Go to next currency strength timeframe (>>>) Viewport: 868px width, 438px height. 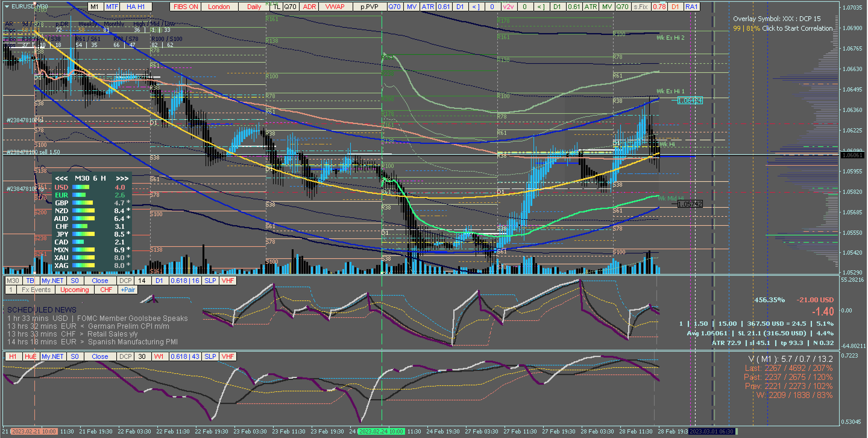click(x=122, y=179)
